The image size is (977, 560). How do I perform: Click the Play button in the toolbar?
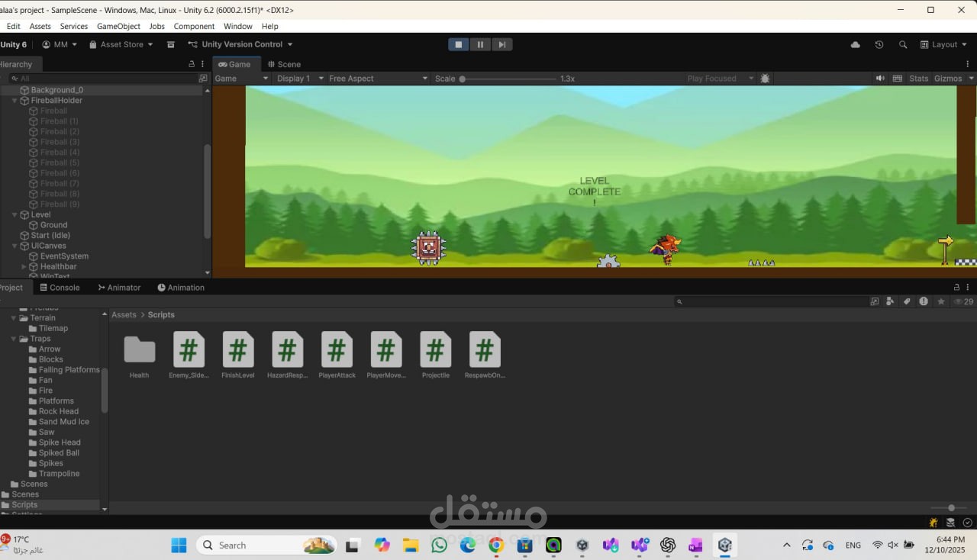coord(458,44)
